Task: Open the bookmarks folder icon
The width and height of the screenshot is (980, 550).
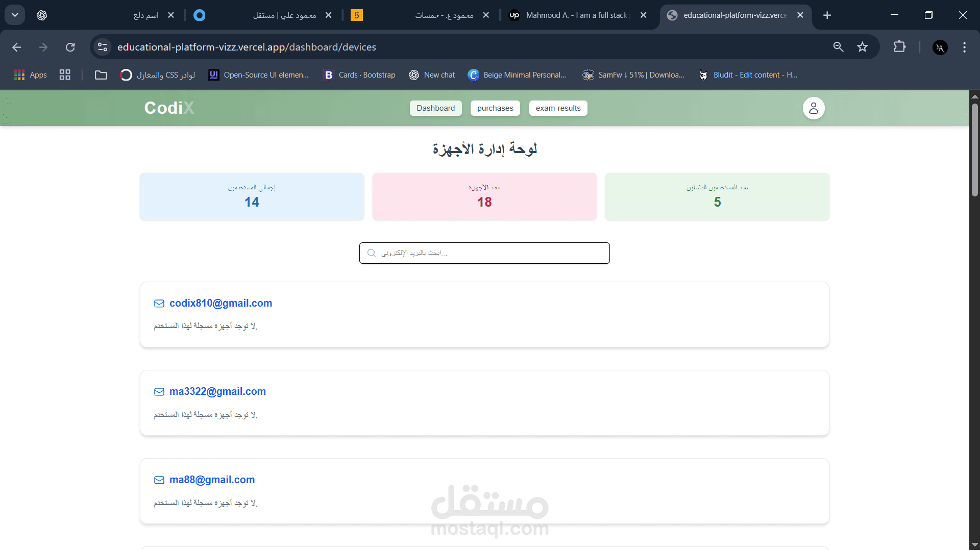Action: [101, 75]
